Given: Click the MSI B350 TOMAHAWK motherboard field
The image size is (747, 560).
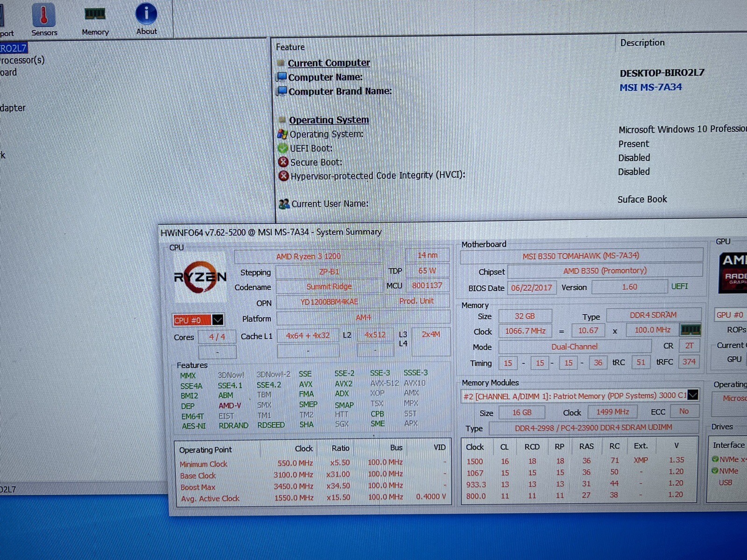Looking at the screenshot, I should click(x=581, y=256).
